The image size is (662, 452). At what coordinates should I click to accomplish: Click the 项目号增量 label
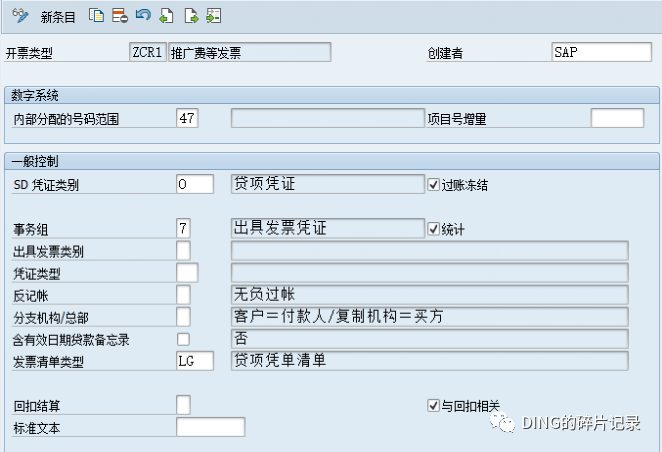(457, 119)
